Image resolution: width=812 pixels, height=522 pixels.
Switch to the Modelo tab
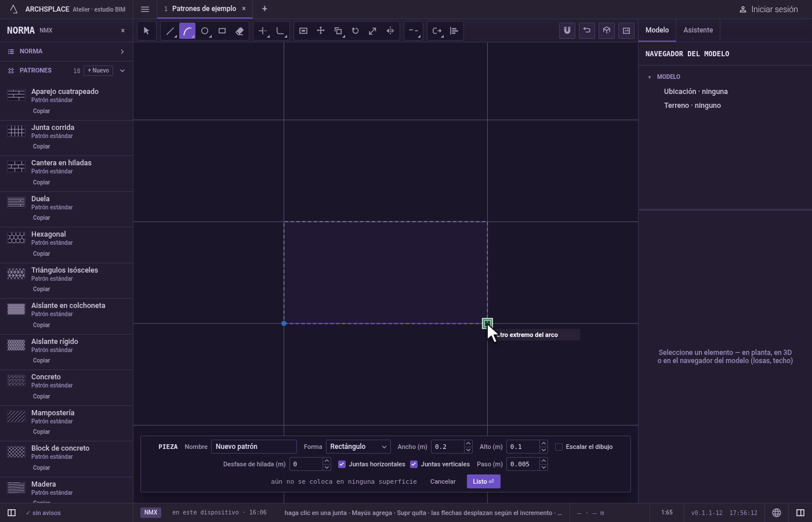(657, 30)
